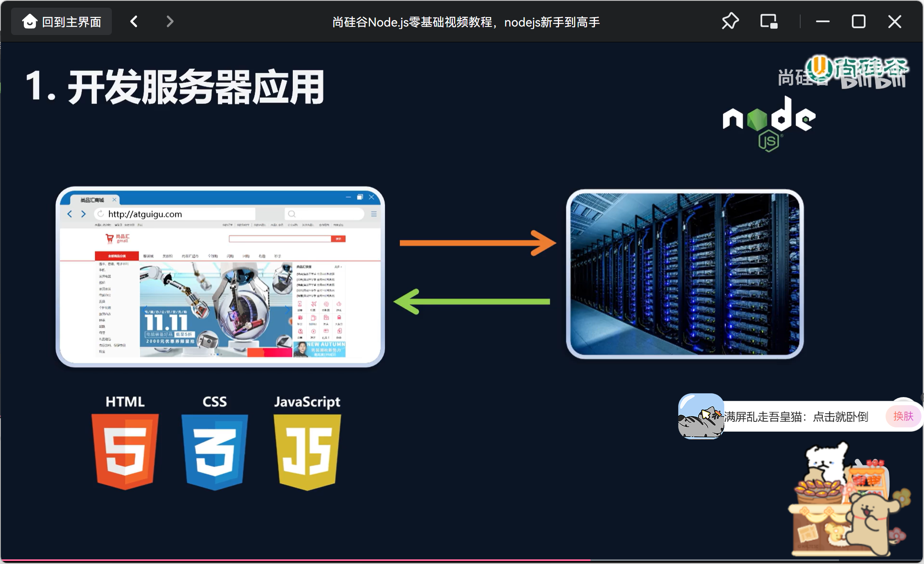Expand the 全部商品分类 category list
Viewport: 924px width, 564px height.
click(x=117, y=255)
